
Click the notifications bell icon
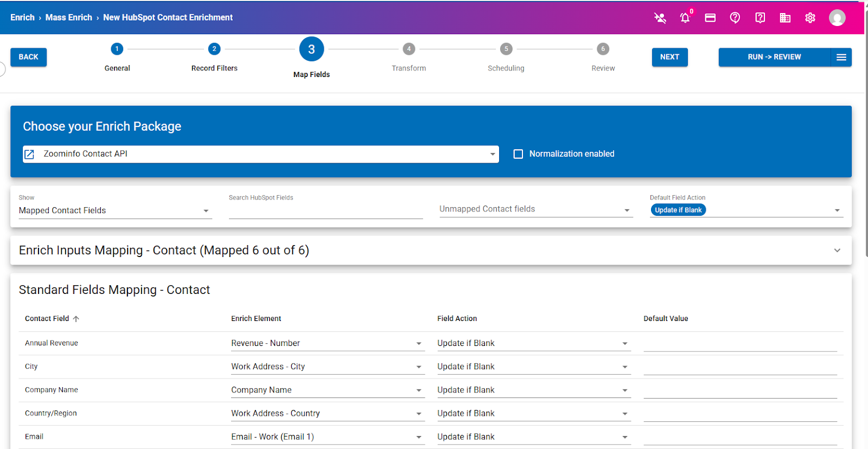pyautogui.click(x=685, y=18)
